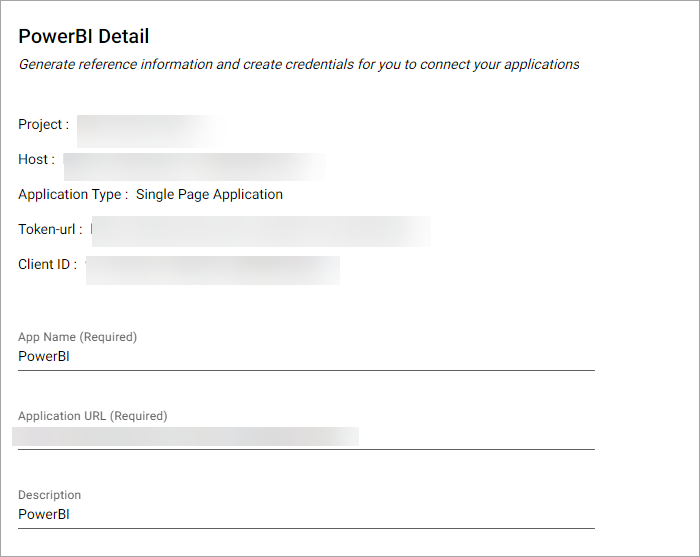Click the 'Host :' label
The height and width of the screenshot is (557, 700).
coord(37,160)
